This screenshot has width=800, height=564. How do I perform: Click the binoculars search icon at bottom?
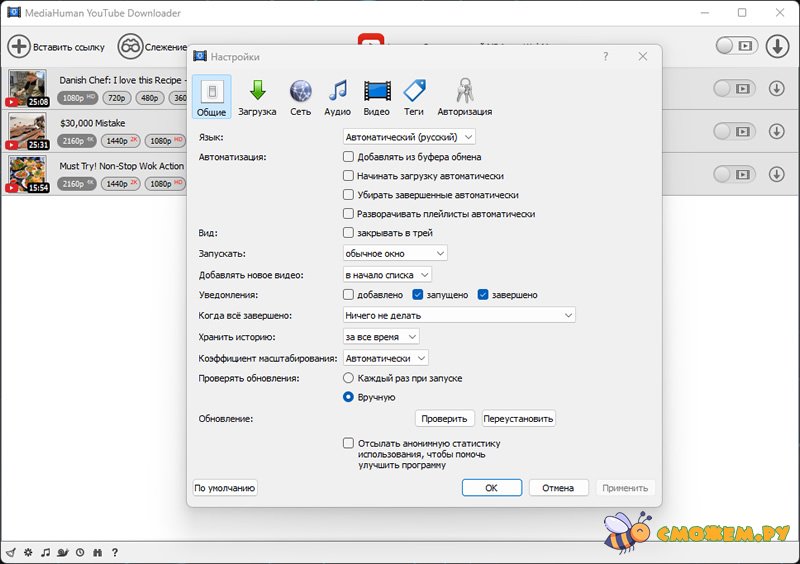pos(97,552)
